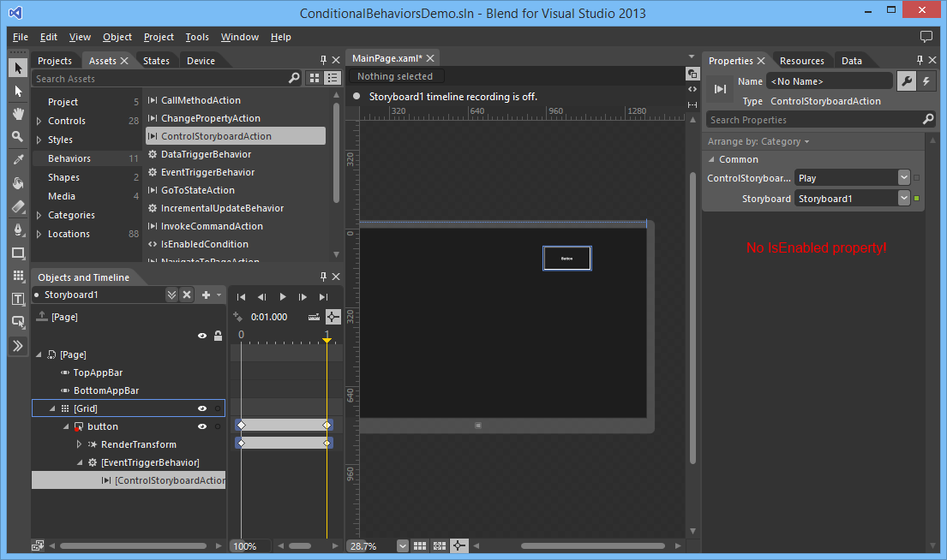
Task: Select the Direct Selection tool
Action: (18, 91)
